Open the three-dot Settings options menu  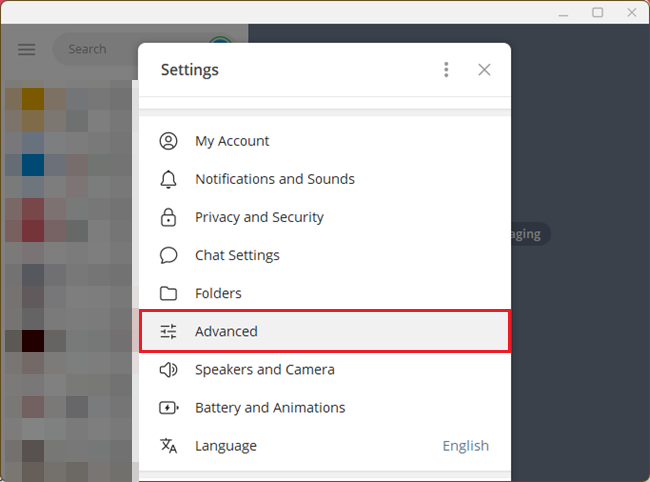click(x=446, y=70)
